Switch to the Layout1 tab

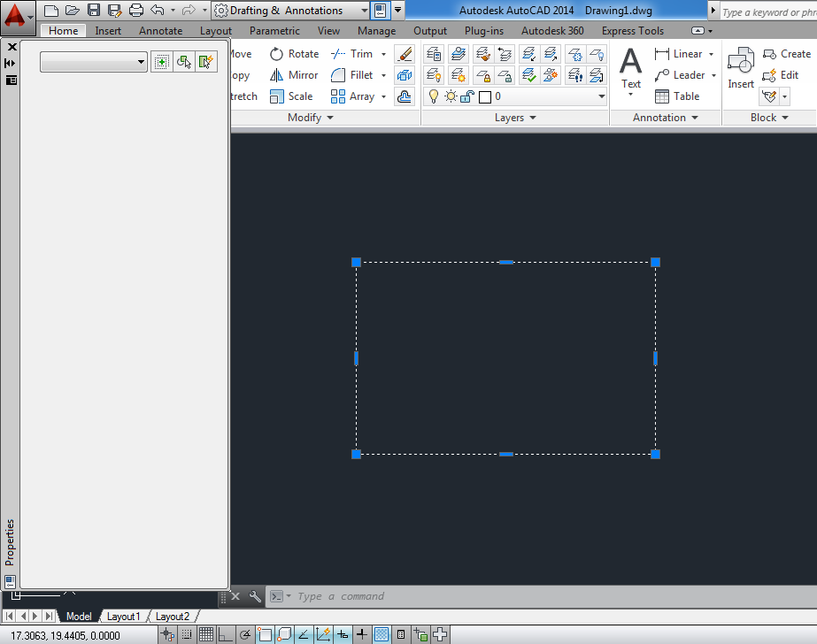pyautogui.click(x=124, y=616)
